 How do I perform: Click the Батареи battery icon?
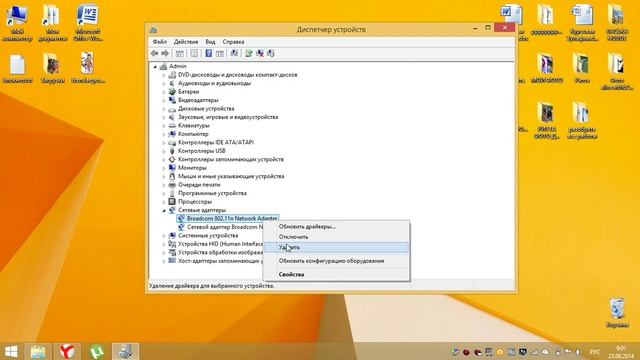172,92
